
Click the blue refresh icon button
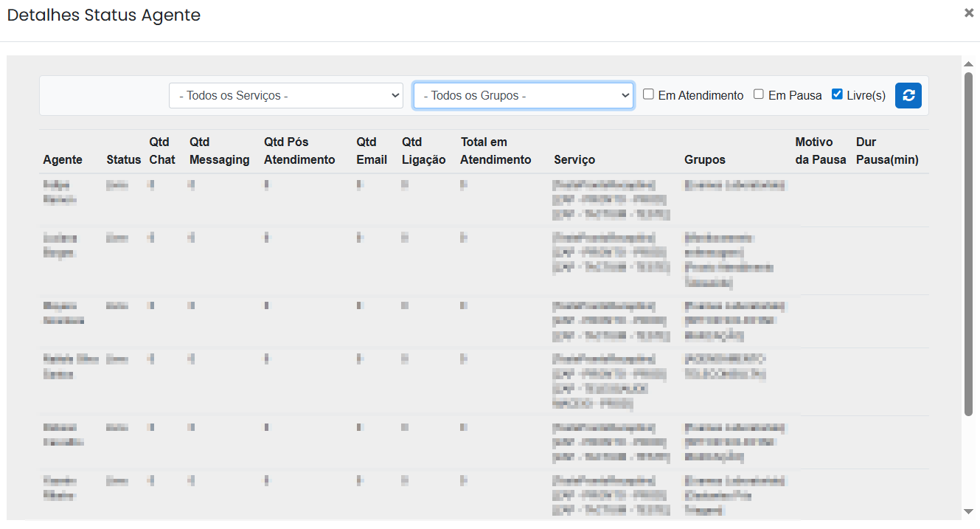pyautogui.click(x=908, y=95)
